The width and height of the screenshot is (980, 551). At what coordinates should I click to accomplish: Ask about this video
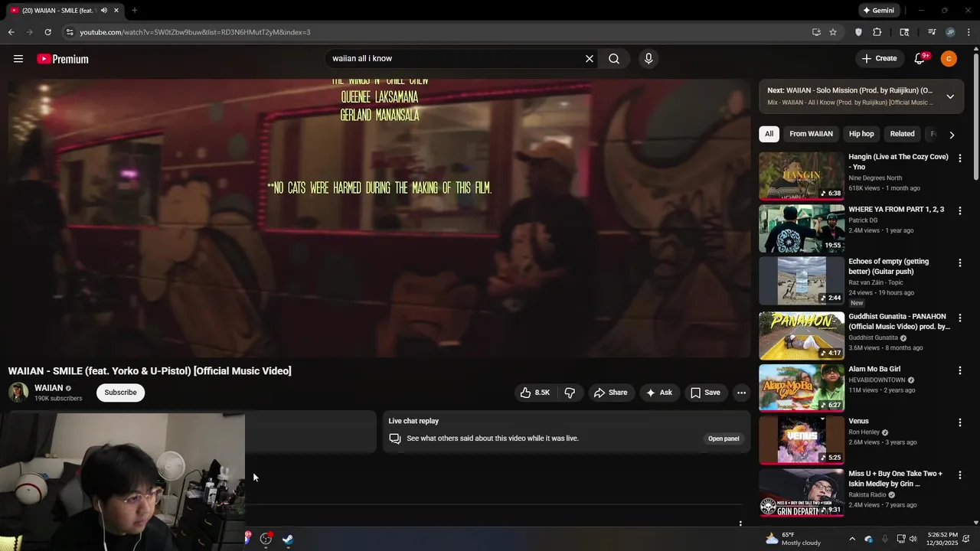click(x=658, y=393)
